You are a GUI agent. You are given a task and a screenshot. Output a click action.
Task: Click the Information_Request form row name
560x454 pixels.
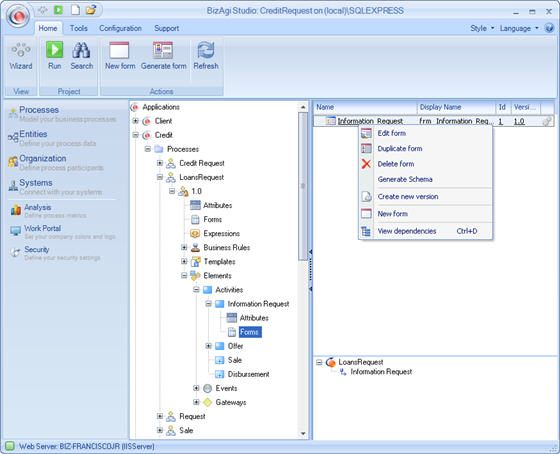[x=370, y=121]
